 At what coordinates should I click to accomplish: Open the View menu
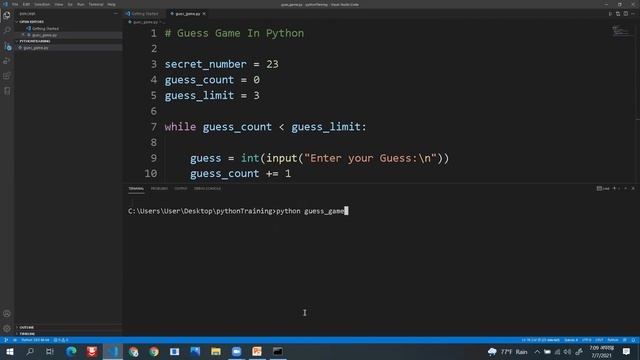click(59, 4)
